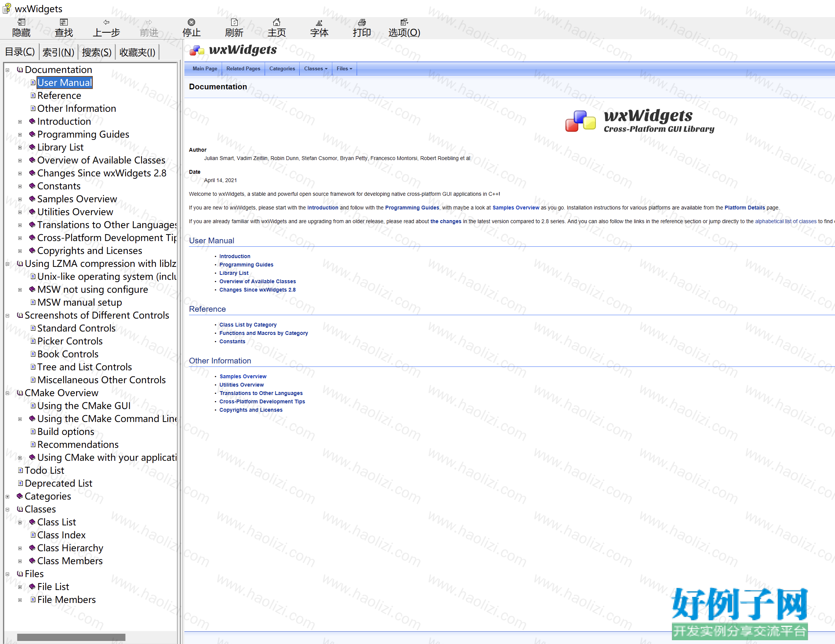Follow the Platform Details link

[745, 208]
